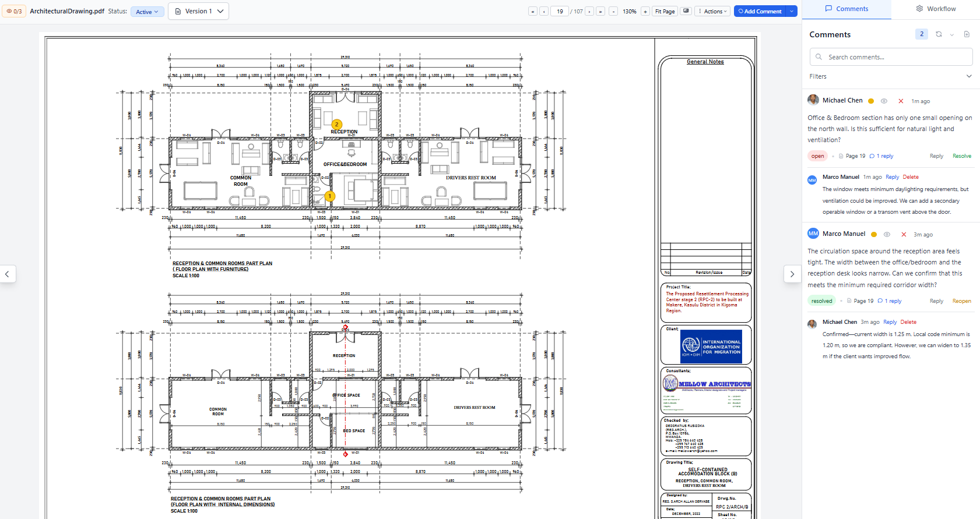Viewport: 980px width, 519px height.
Task: Reply to Michael Chen's open comment
Action: coord(936,156)
